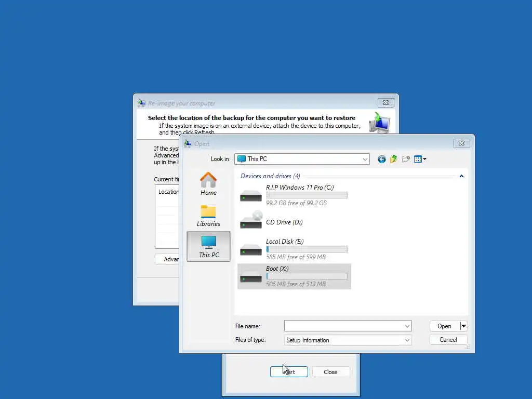Click the restore computer graphic in Re-image window
The image size is (532, 399).
click(x=380, y=123)
